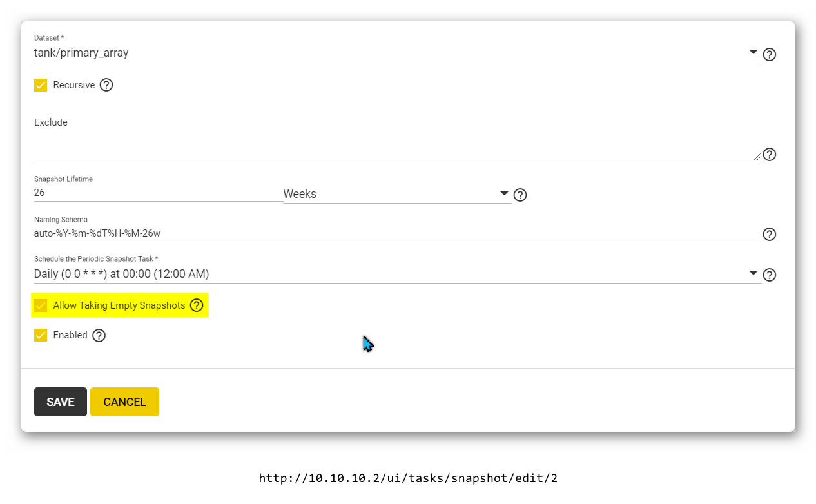
Task: Uncheck the Recursive checkbox
Action: [41, 85]
